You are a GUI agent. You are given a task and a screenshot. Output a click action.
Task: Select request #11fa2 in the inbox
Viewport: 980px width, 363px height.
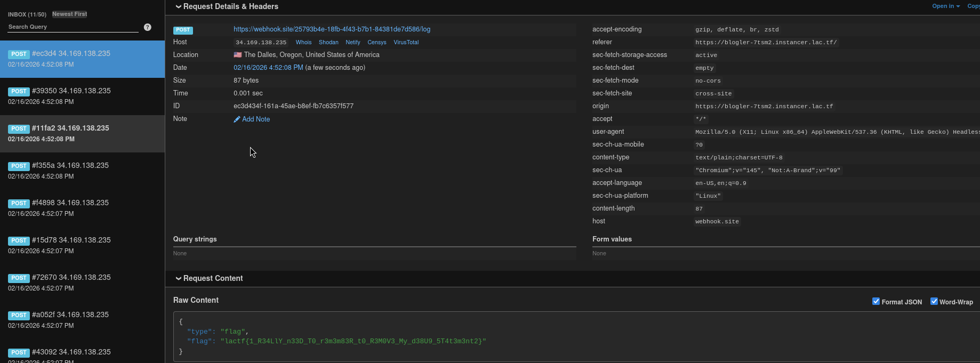tap(82, 134)
